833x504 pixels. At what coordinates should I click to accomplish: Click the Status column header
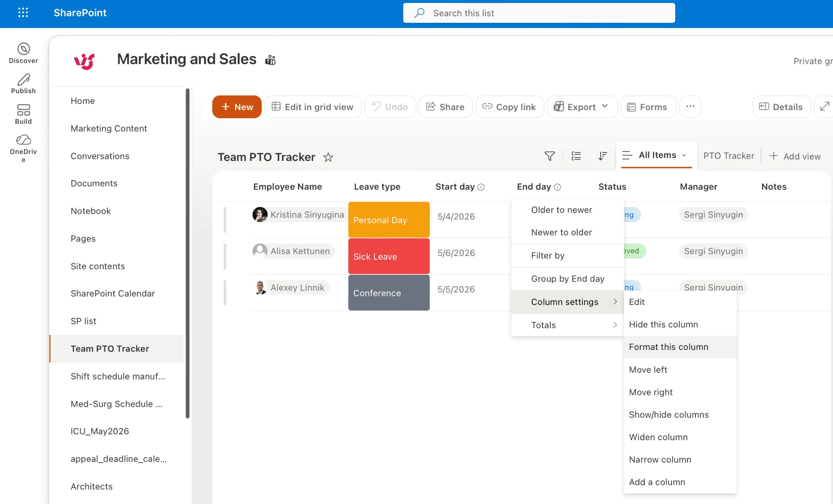tap(612, 187)
